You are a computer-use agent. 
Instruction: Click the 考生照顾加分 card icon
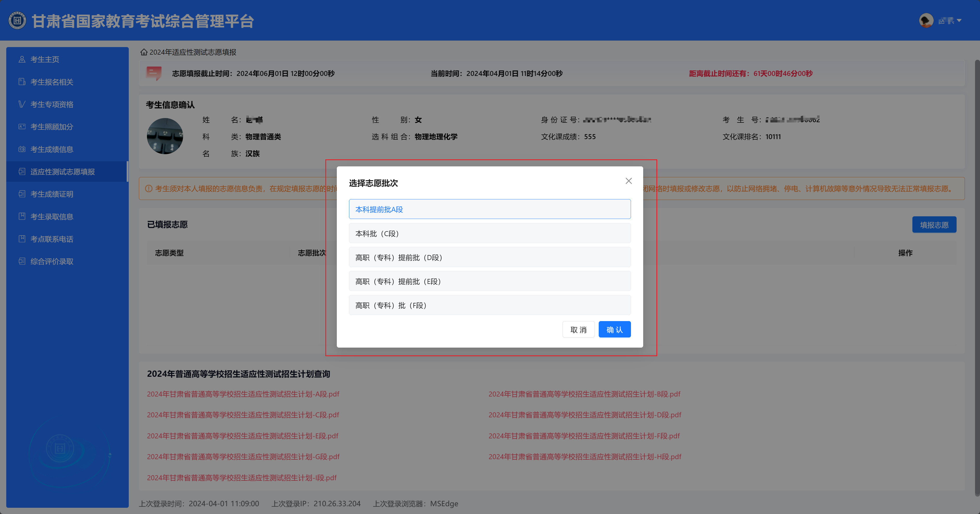(x=22, y=127)
